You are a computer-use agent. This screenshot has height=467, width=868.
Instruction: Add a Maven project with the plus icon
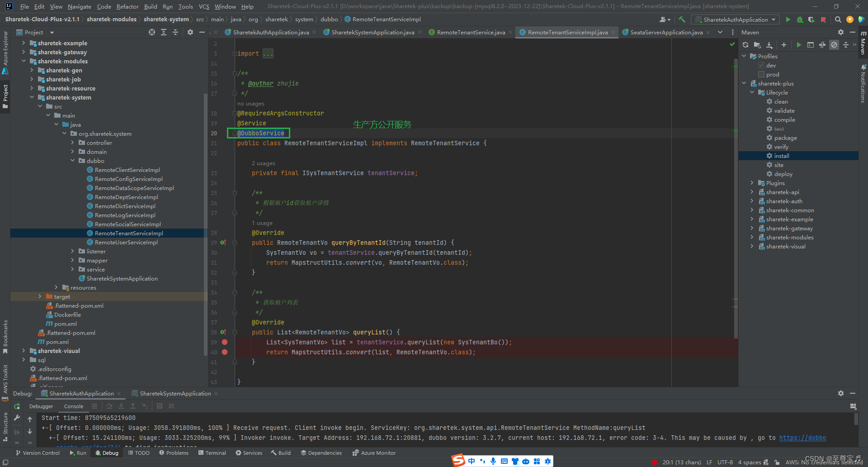[x=784, y=45]
